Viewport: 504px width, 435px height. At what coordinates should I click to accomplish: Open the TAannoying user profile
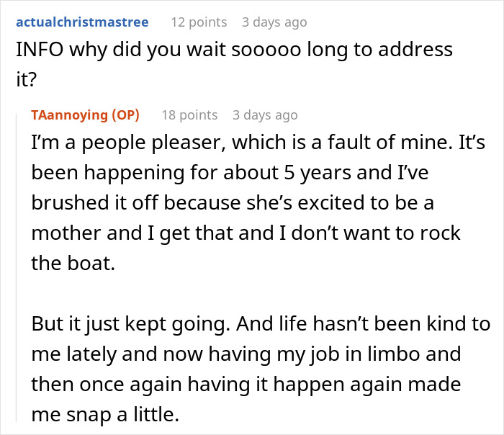(71, 115)
